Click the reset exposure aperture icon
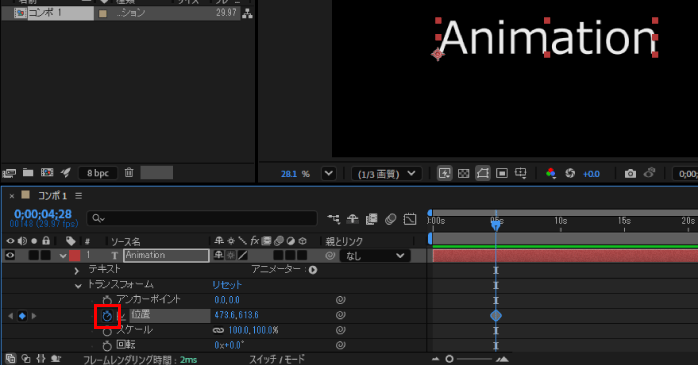 tap(570, 173)
